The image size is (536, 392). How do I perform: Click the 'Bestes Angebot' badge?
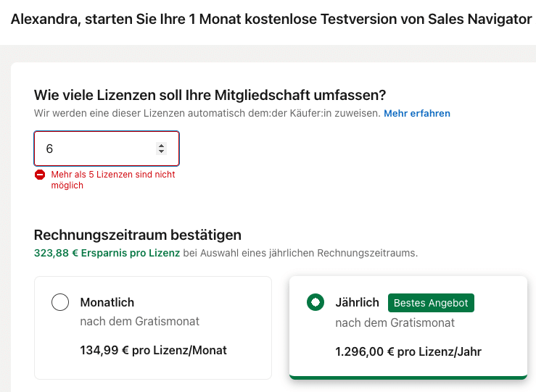431,303
